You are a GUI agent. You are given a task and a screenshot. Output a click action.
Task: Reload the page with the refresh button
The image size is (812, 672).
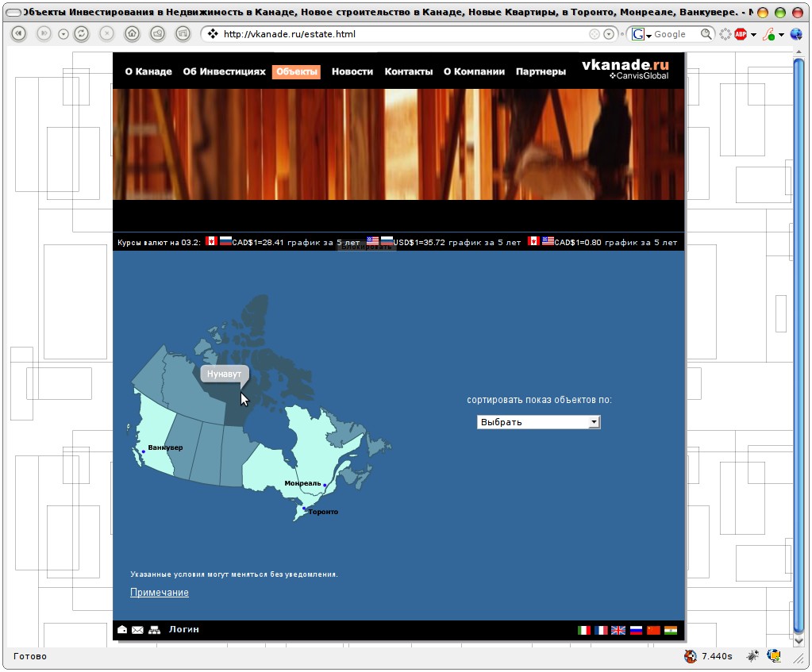(x=80, y=34)
